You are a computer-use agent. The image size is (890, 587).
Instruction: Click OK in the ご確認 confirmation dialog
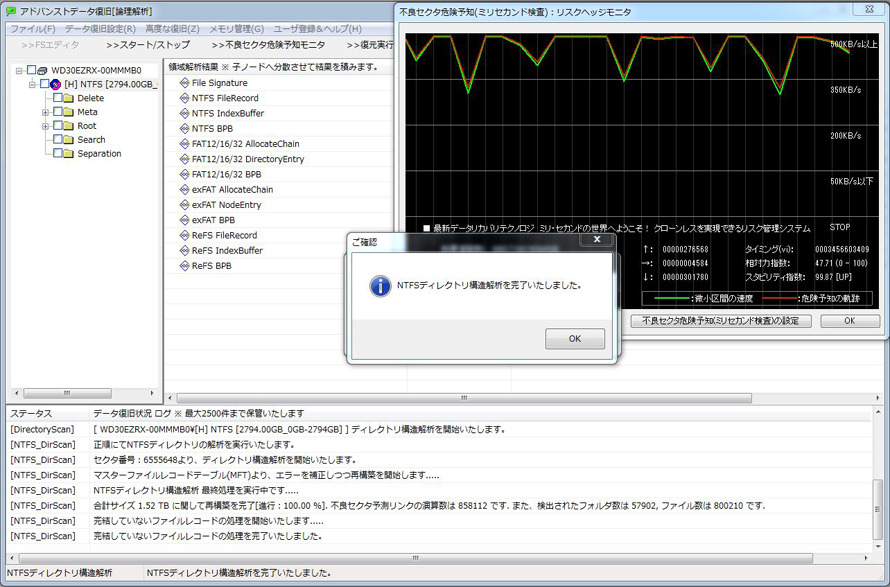point(575,339)
